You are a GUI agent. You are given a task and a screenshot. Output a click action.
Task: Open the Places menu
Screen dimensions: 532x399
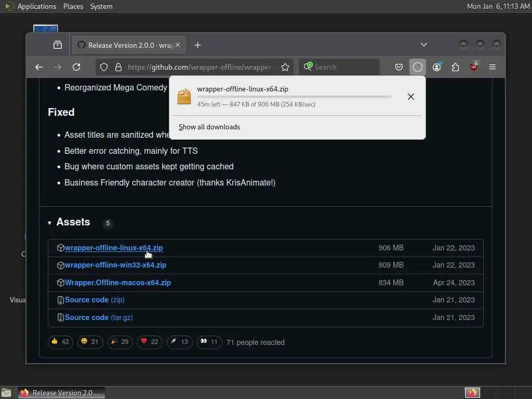(x=73, y=6)
